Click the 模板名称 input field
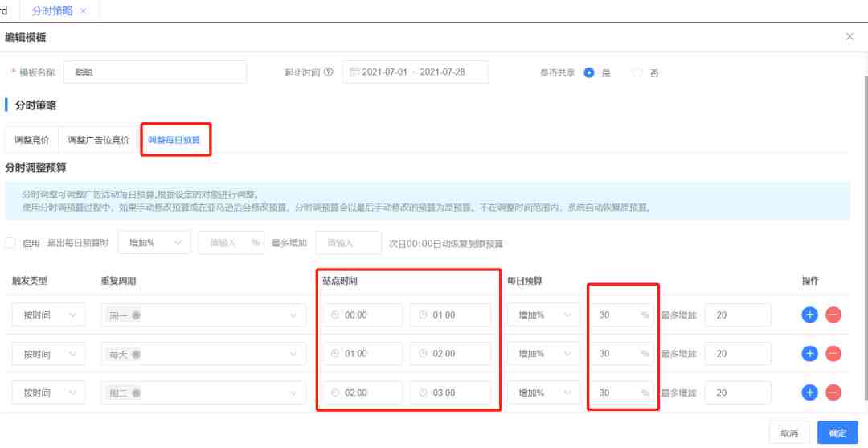 155,72
